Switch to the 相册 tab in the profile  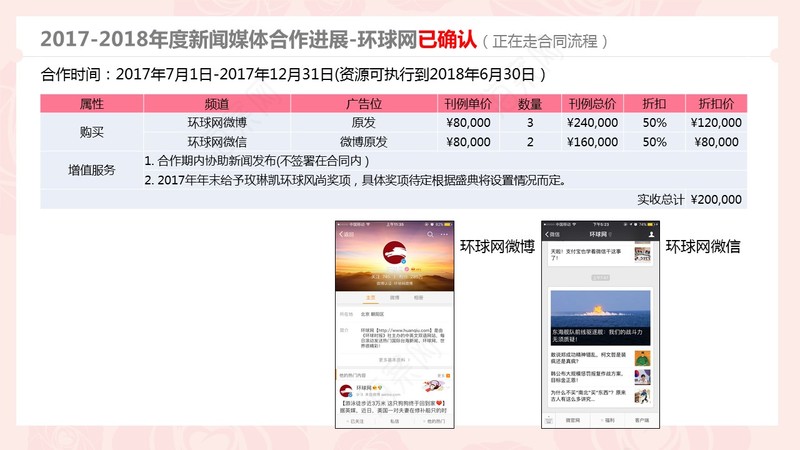418,297
